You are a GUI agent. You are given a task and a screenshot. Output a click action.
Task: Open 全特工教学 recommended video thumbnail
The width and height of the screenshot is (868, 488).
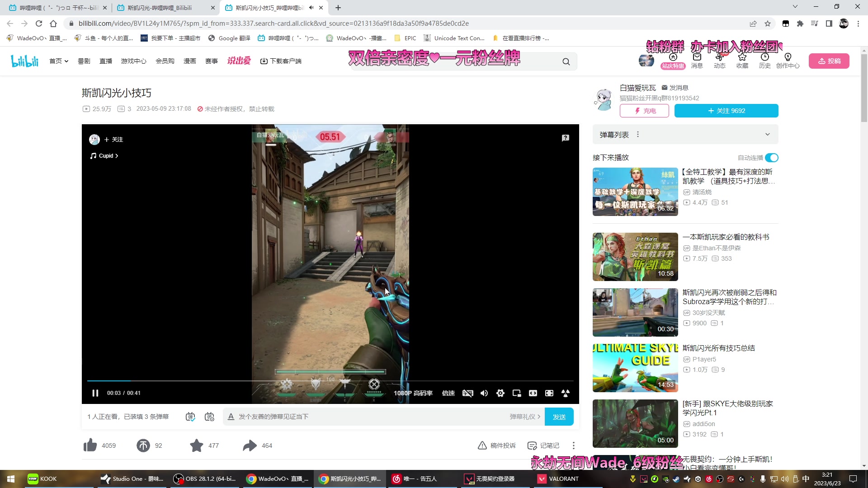coord(635,192)
